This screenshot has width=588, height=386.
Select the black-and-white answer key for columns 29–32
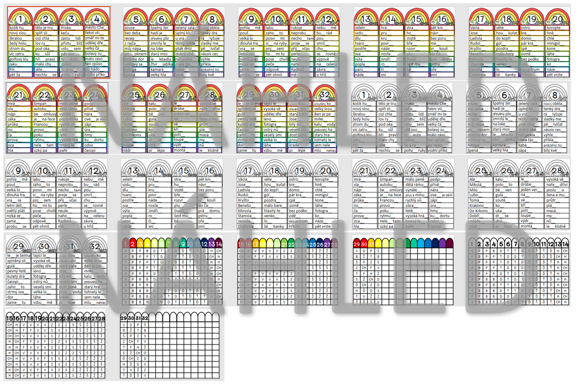coord(170,345)
